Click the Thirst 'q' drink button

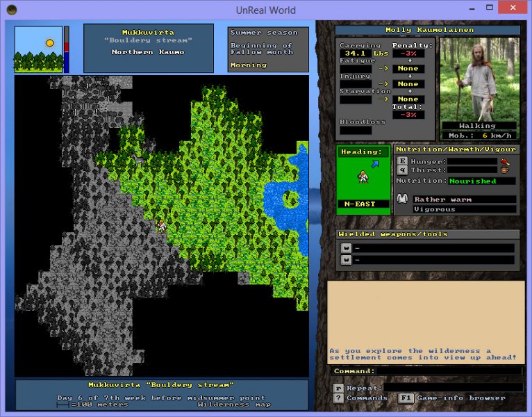401,170
